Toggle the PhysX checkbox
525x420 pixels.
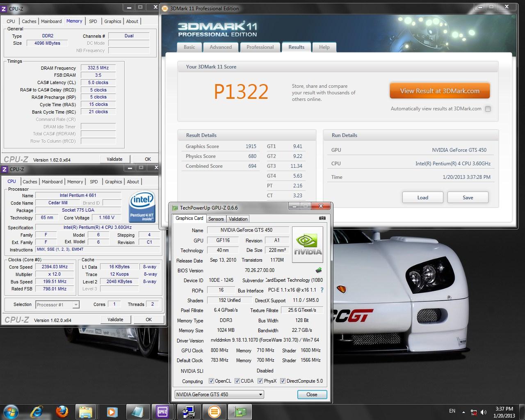click(x=260, y=381)
